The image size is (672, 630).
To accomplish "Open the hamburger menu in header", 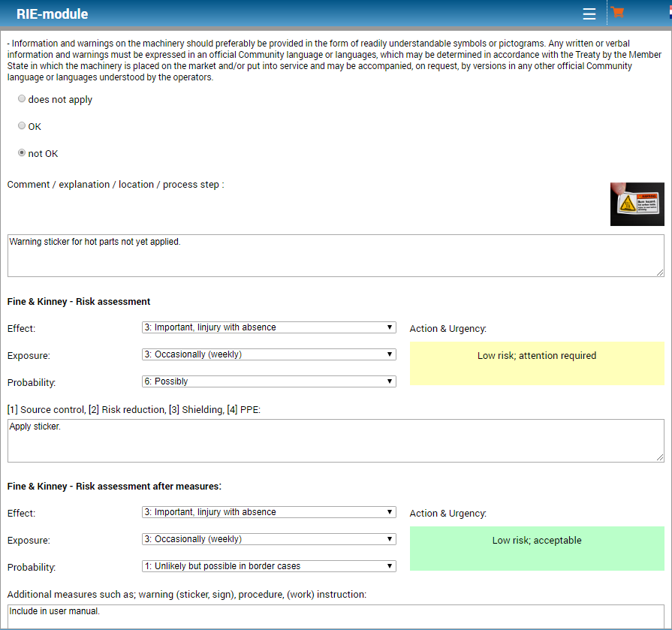I will click(x=589, y=14).
